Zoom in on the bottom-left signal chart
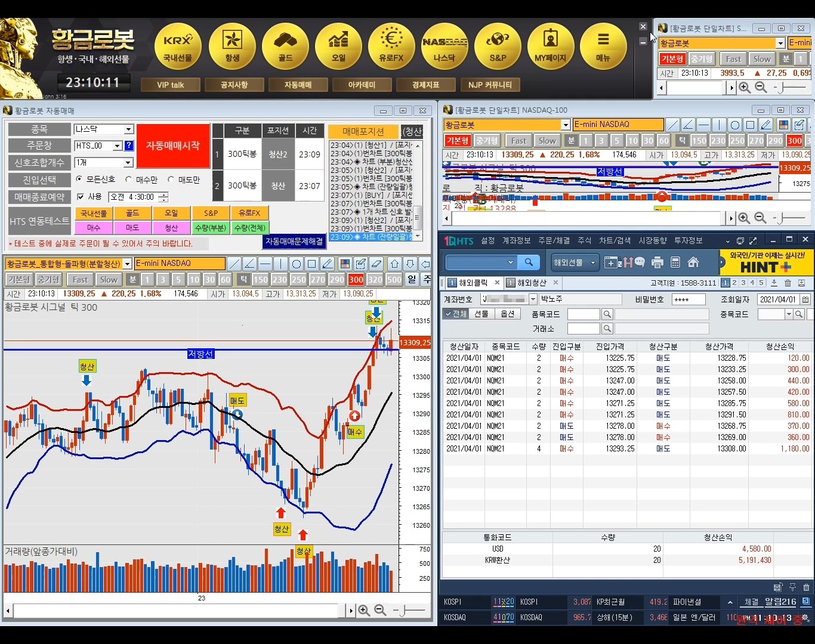Screen dimensions: 815x644 [364, 611]
